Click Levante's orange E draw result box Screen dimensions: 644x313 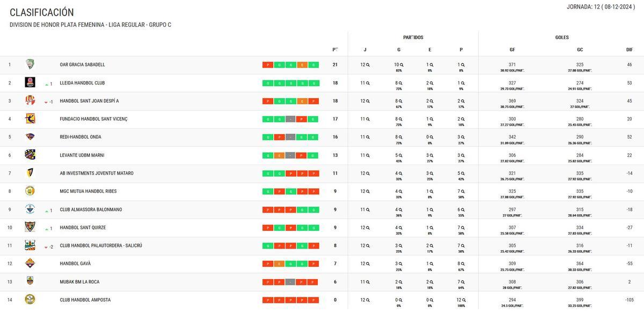(279, 156)
